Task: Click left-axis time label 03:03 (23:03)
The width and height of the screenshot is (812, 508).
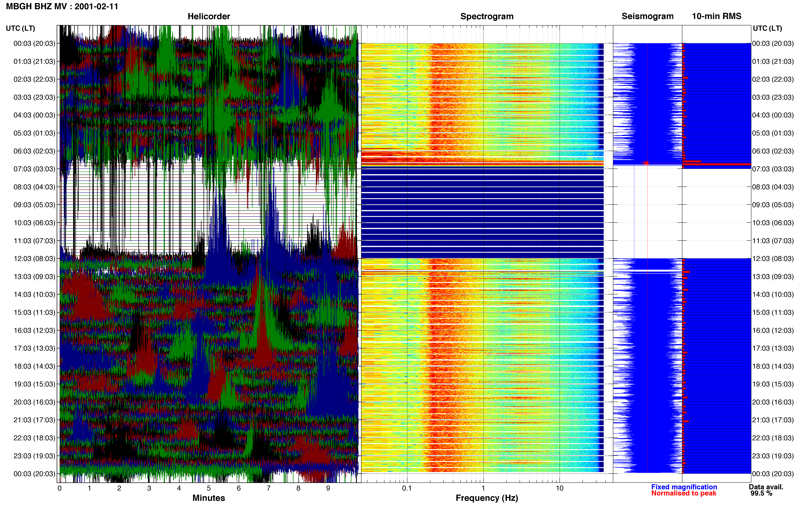Action: click(34, 97)
